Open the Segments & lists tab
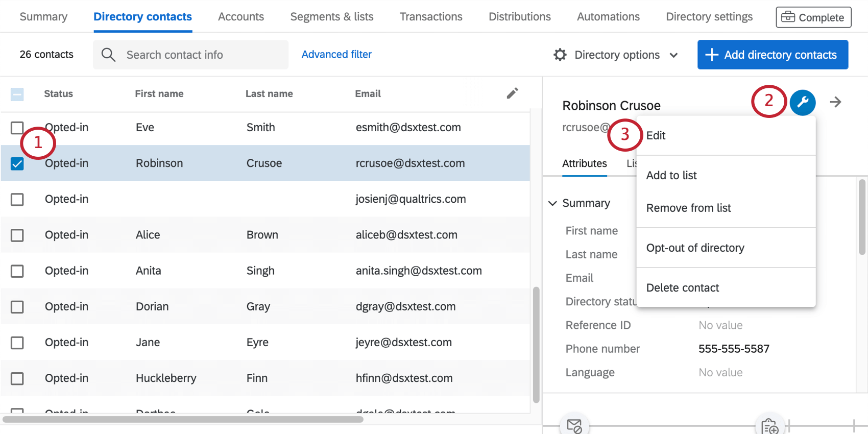The height and width of the screenshot is (434, 868). tap(332, 17)
